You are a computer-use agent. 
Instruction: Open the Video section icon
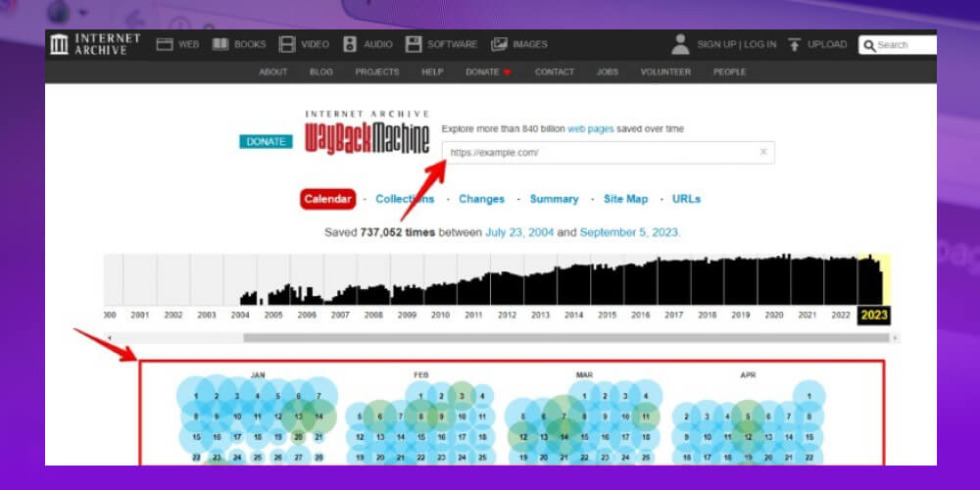[x=287, y=44]
